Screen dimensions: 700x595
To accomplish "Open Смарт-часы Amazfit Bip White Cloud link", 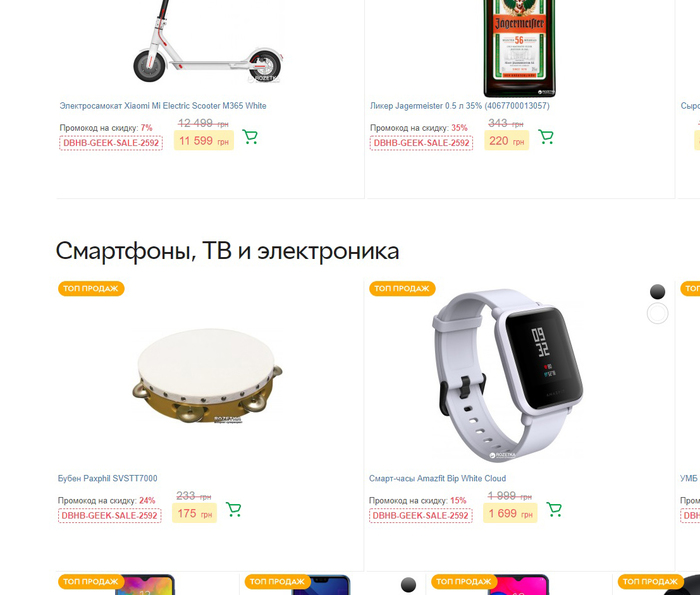I will point(438,478).
